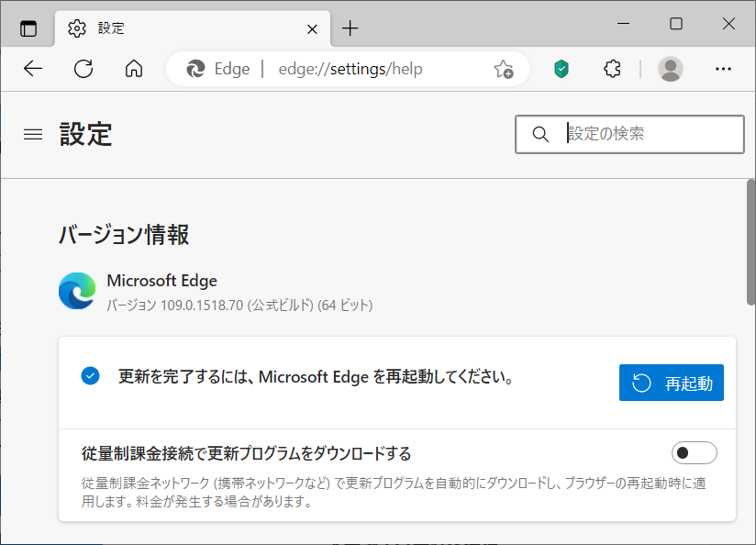This screenshot has width=756, height=545.
Task: Open Browser Essentials shield icon
Action: pyautogui.click(x=561, y=69)
